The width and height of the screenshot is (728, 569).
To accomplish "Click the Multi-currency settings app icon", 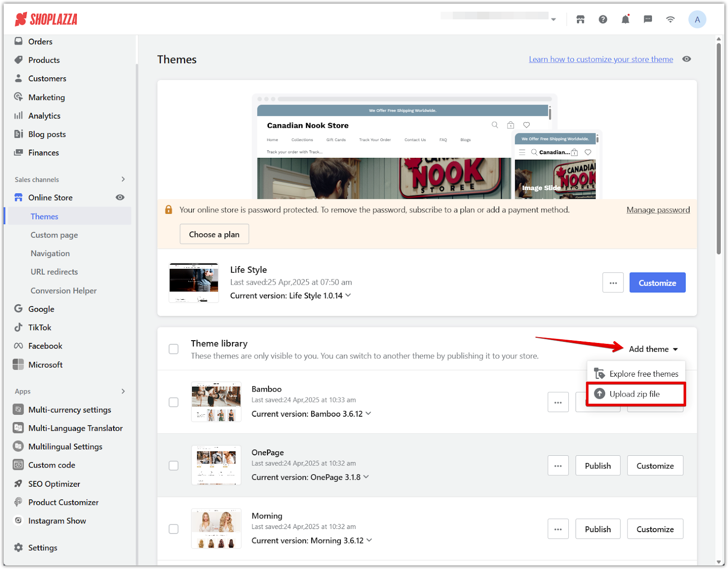I will (x=18, y=409).
